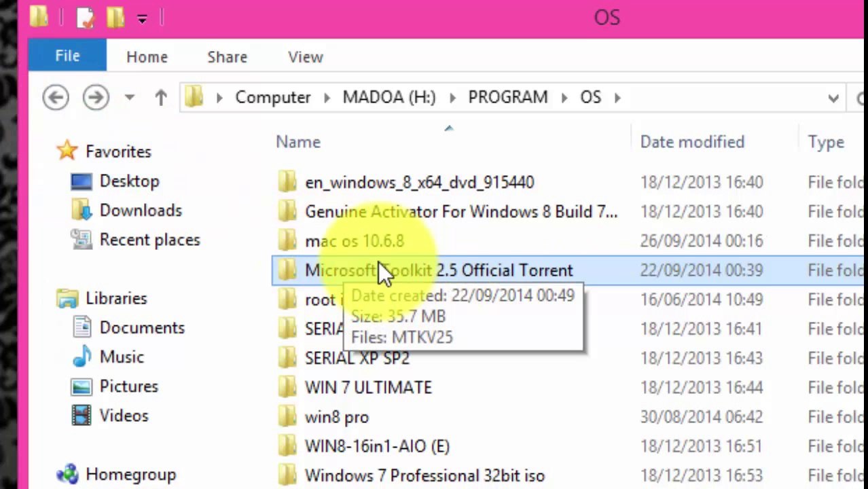Open Music library in navigation pane
This screenshot has height=489, width=868.
click(122, 357)
